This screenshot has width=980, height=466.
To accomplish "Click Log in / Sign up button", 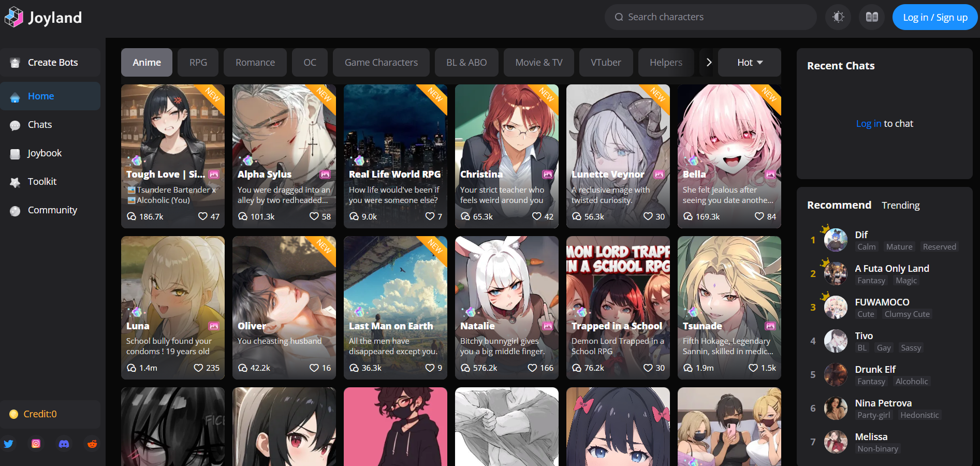I will pyautogui.click(x=935, y=17).
